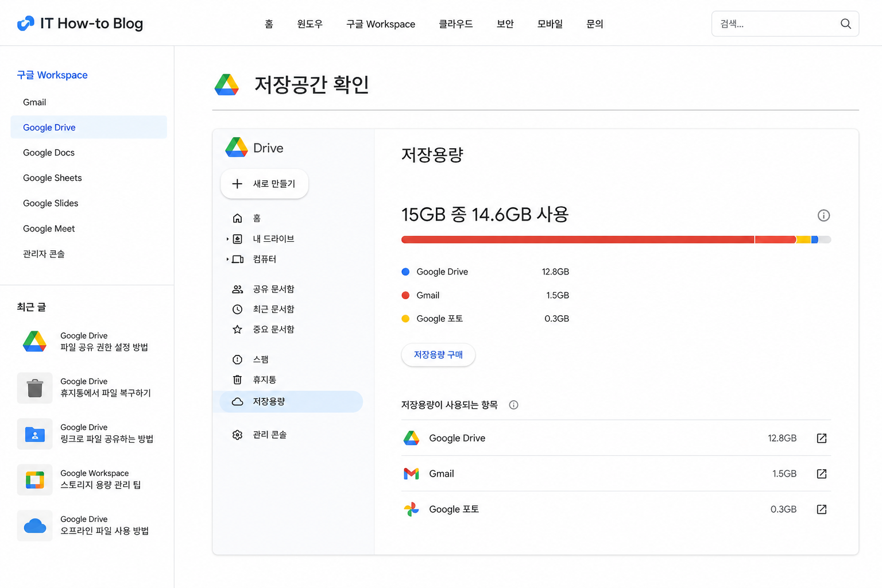882x588 pixels.
Task: Click the Drive logo beside 저장공간 확인 heading
Action: (x=227, y=84)
